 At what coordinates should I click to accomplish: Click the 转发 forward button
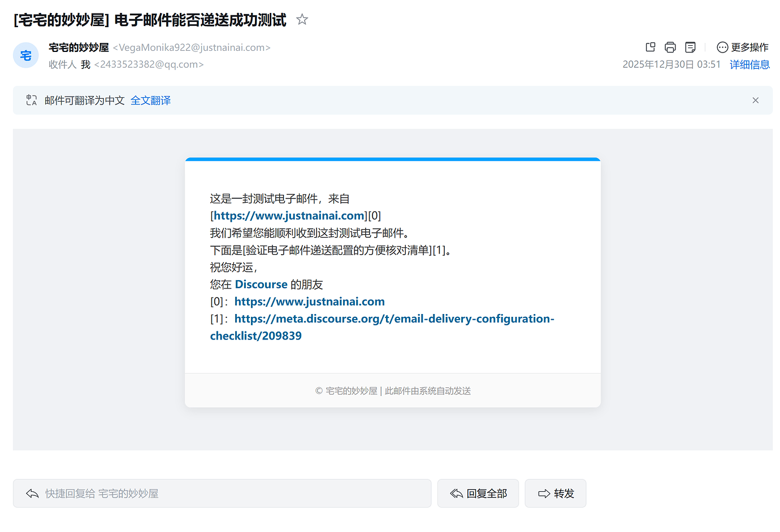tap(556, 494)
